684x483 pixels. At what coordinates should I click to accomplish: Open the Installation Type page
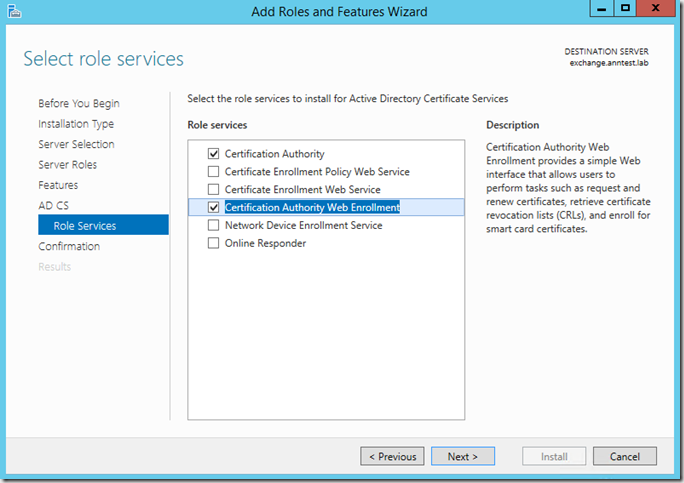click(76, 124)
